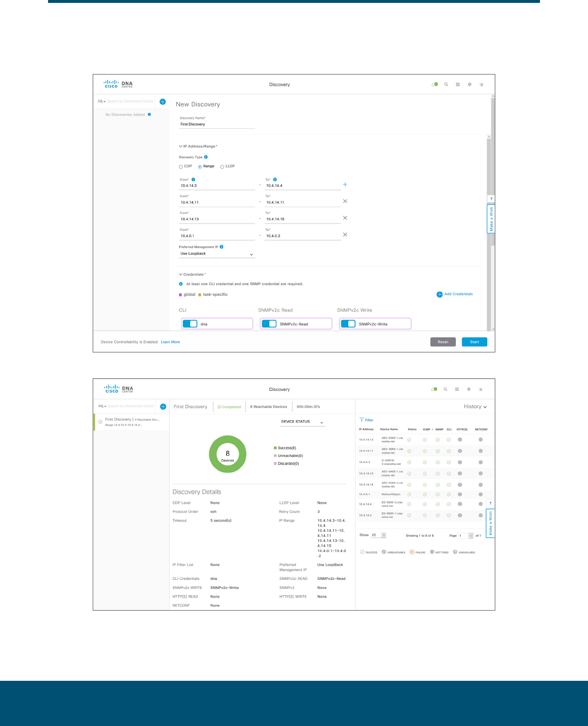The height and width of the screenshot is (726, 588).
Task: Open DEVICE STATUS dropdown
Action: click(303, 422)
